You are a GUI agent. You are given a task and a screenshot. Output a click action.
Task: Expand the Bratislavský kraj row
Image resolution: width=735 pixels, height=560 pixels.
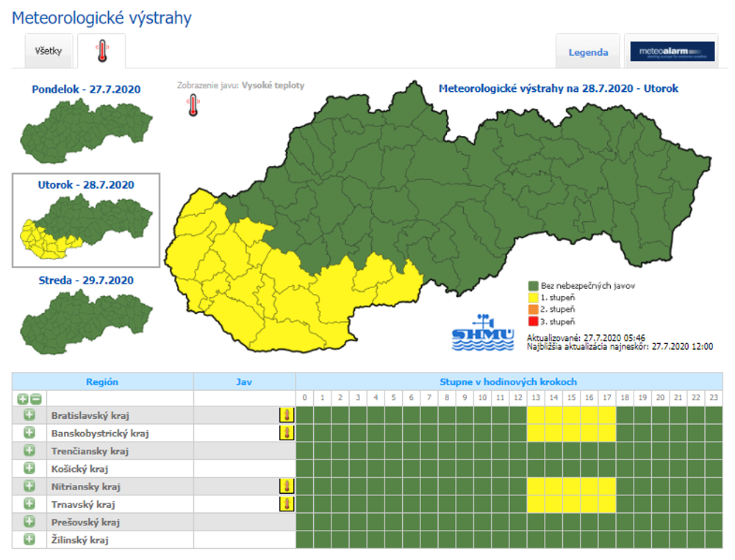pos(29,415)
